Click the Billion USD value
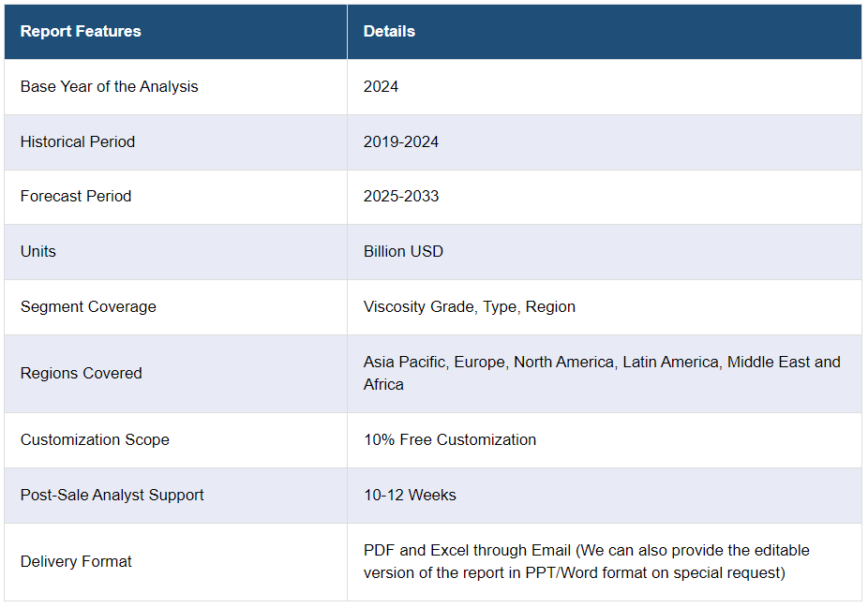The width and height of the screenshot is (868, 608). [x=403, y=252]
